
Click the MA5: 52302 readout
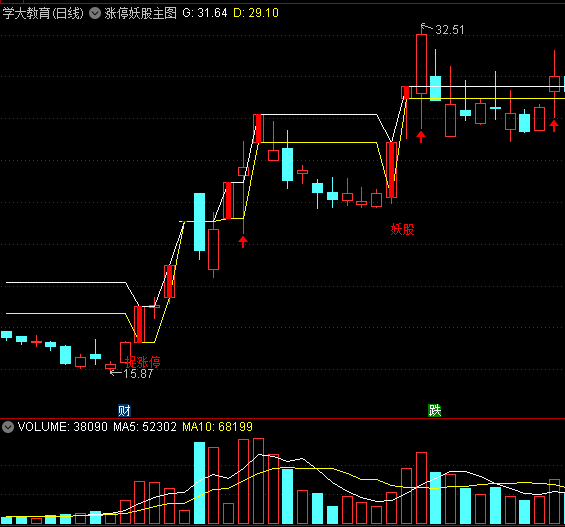tap(145, 427)
